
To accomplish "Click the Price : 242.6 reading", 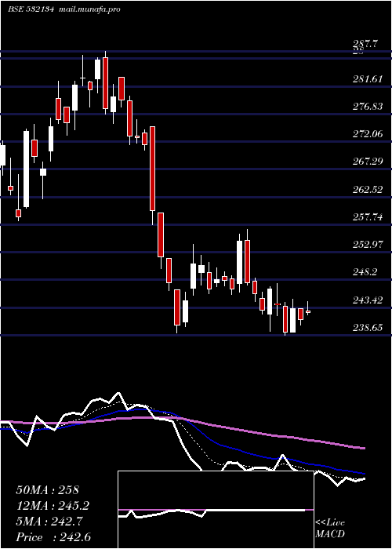I will click(x=53, y=537).
